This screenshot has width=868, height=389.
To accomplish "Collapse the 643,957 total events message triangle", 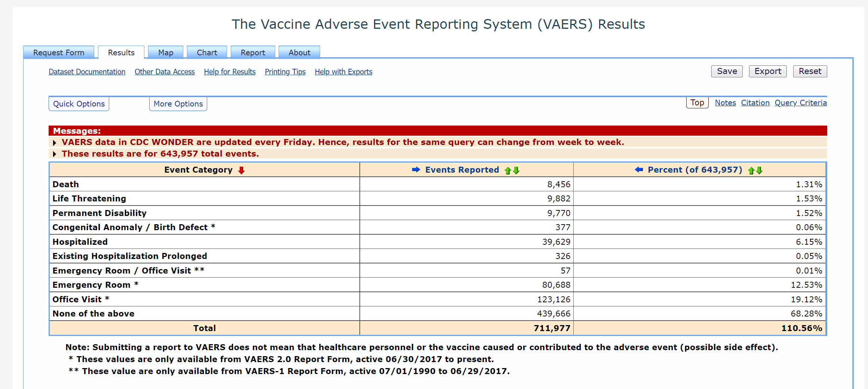I will 55,154.
